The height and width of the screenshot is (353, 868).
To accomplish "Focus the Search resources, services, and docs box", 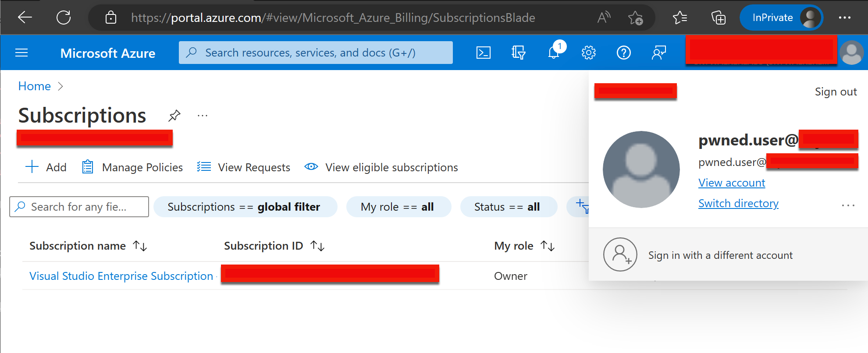I will [x=316, y=53].
